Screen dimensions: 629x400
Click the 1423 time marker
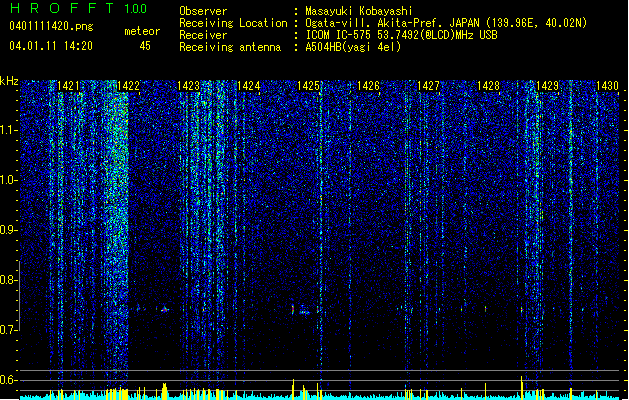[x=189, y=86]
